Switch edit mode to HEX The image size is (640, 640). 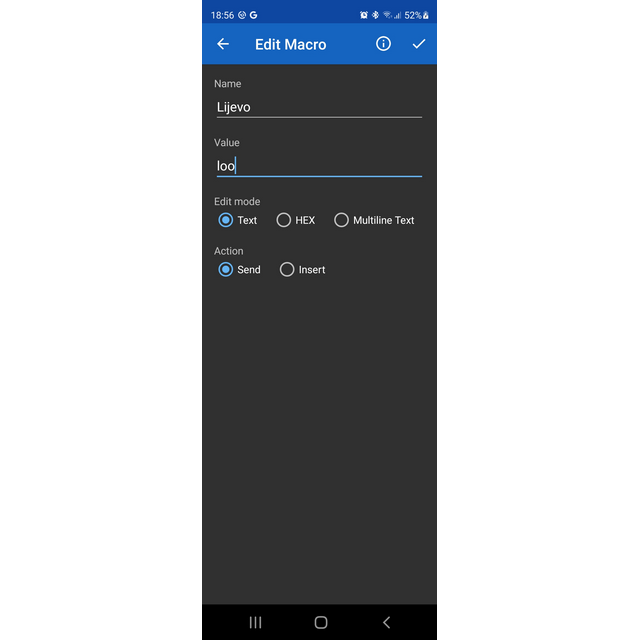[284, 220]
